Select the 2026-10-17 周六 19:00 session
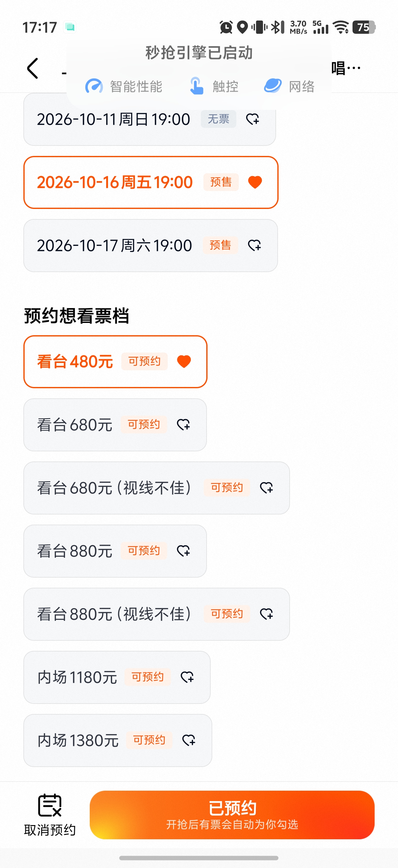This screenshot has height=868, width=398. point(150,246)
